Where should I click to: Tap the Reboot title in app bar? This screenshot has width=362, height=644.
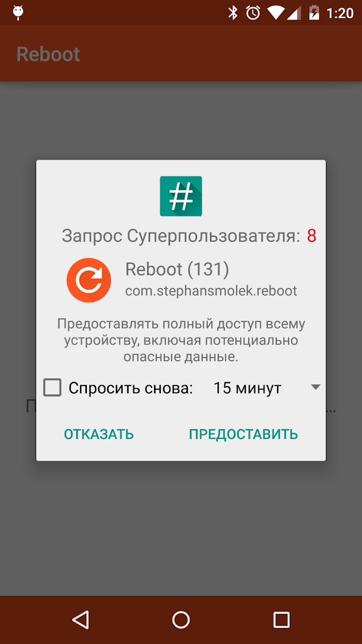pyautogui.click(x=48, y=54)
